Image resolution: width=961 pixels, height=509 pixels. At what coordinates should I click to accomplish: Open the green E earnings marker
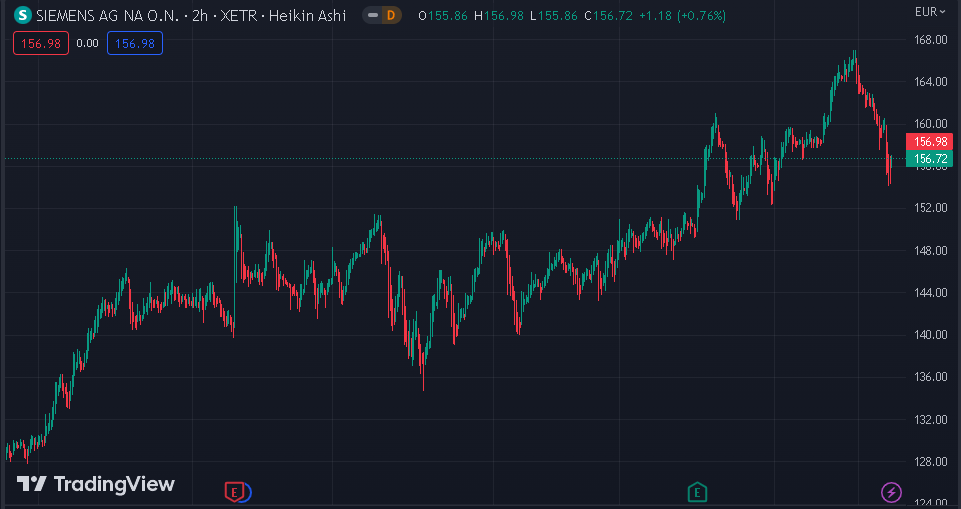tap(697, 491)
